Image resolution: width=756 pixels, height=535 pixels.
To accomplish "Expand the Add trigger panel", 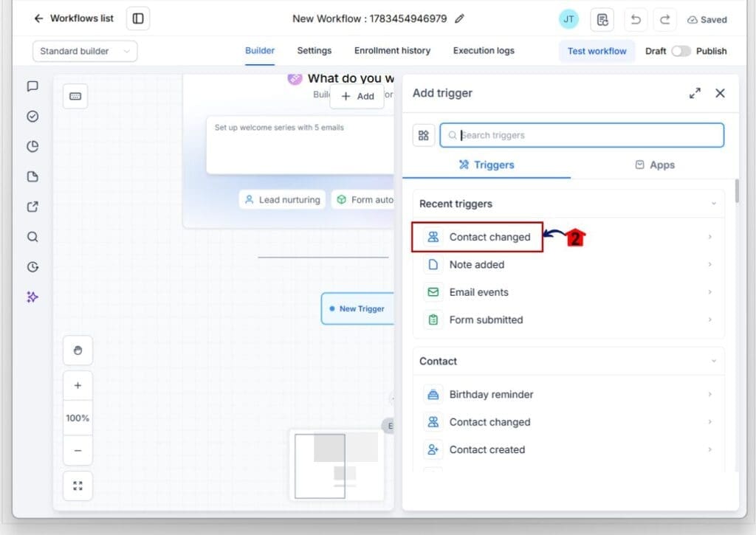I will coord(695,93).
